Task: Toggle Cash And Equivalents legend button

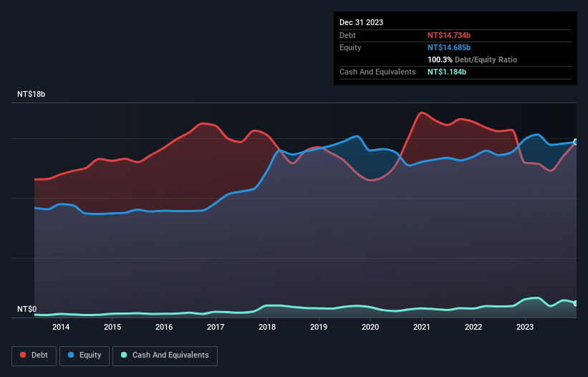Action: coord(165,355)
